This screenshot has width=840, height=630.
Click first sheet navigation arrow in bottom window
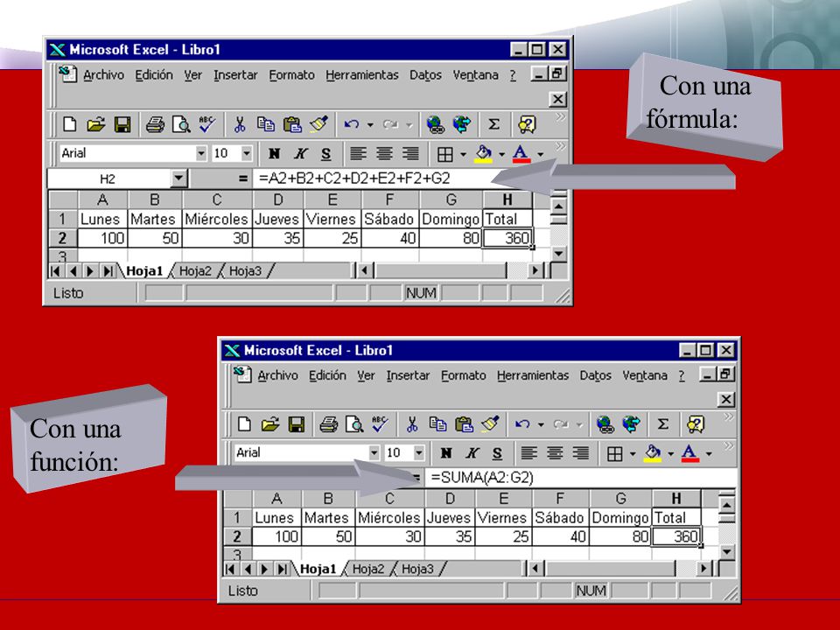230,569
